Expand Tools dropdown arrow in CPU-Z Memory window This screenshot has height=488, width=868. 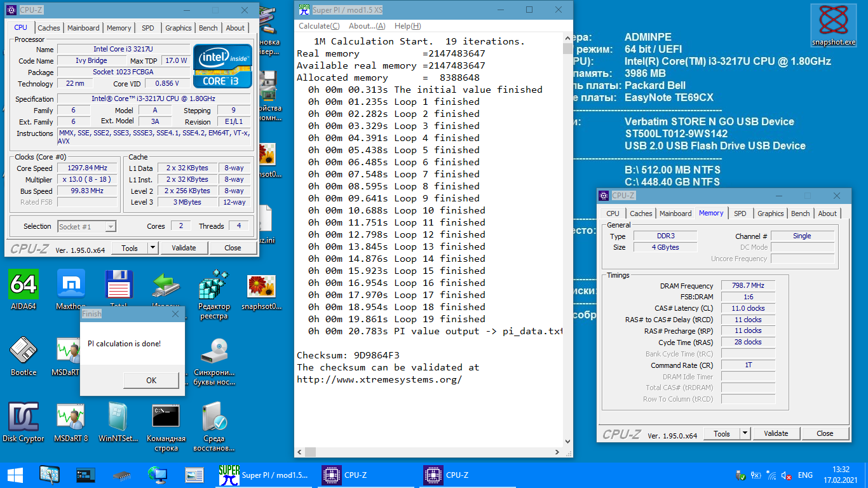coord(745,433)
